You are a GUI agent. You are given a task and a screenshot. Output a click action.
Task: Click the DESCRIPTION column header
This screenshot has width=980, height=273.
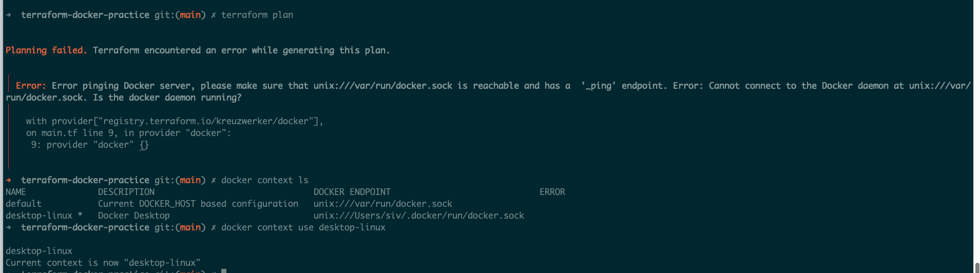126,192
